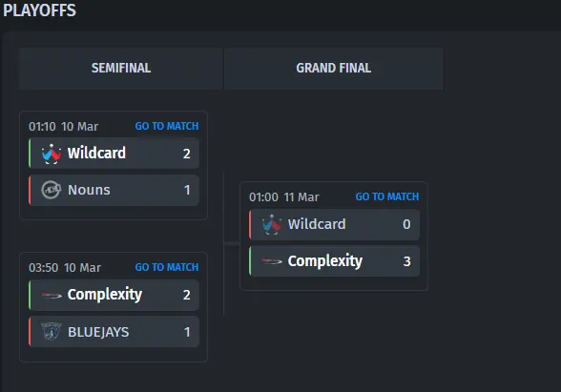Select the Semifinal column header

coord(121,68)
